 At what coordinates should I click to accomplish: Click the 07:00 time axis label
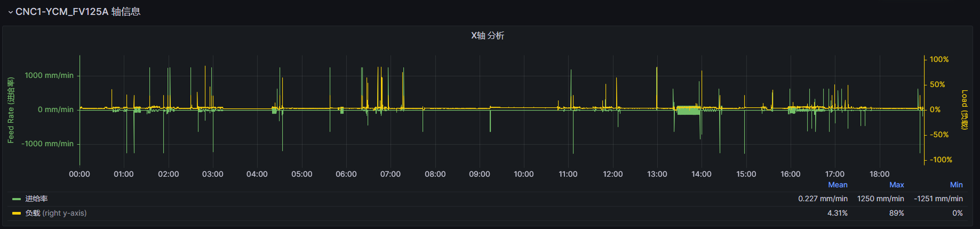pyautogui.click(x=391, y=174)
